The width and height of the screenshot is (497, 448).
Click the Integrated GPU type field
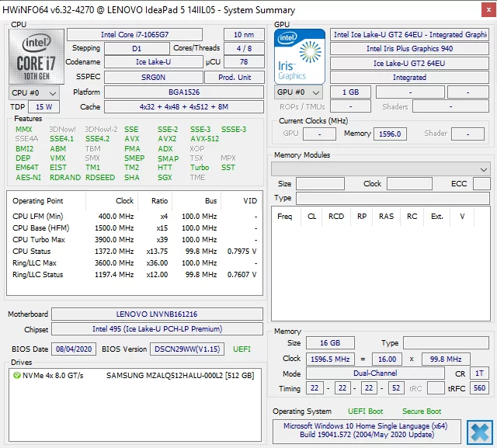tap(409, 78)
